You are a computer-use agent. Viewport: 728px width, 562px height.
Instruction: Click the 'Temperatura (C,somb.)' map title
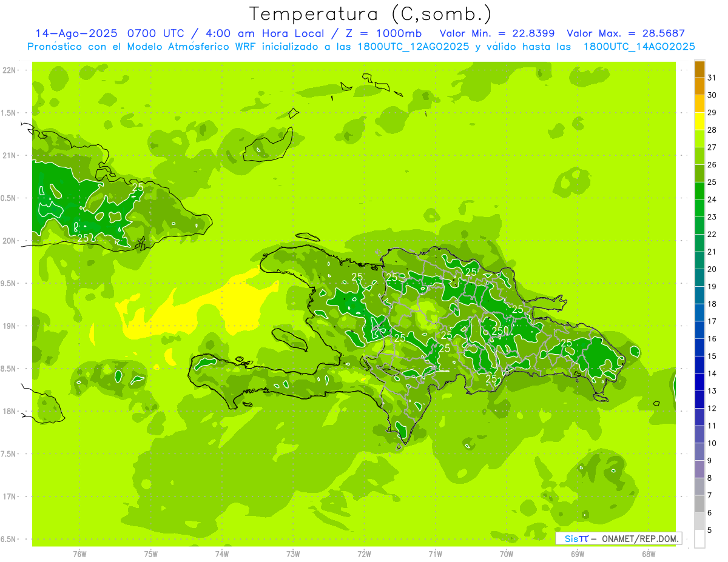point(370,14)
